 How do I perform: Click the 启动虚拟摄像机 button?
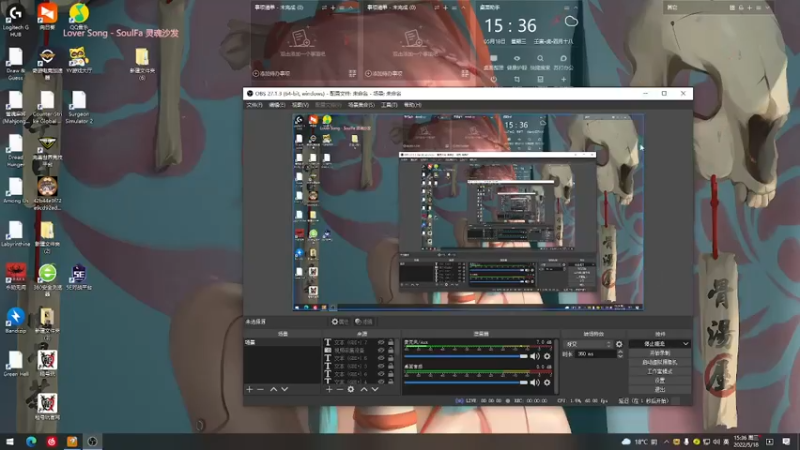660,362
